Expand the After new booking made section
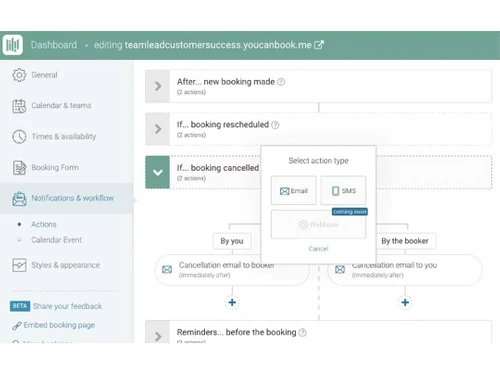 tap(158, 86)
